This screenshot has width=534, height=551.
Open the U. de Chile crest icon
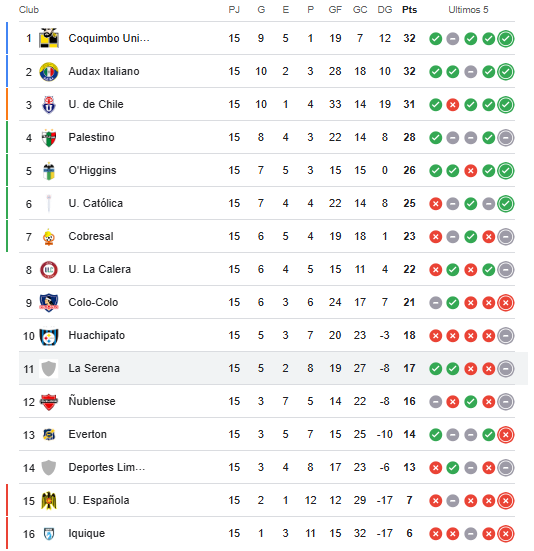tap(49, 104)
